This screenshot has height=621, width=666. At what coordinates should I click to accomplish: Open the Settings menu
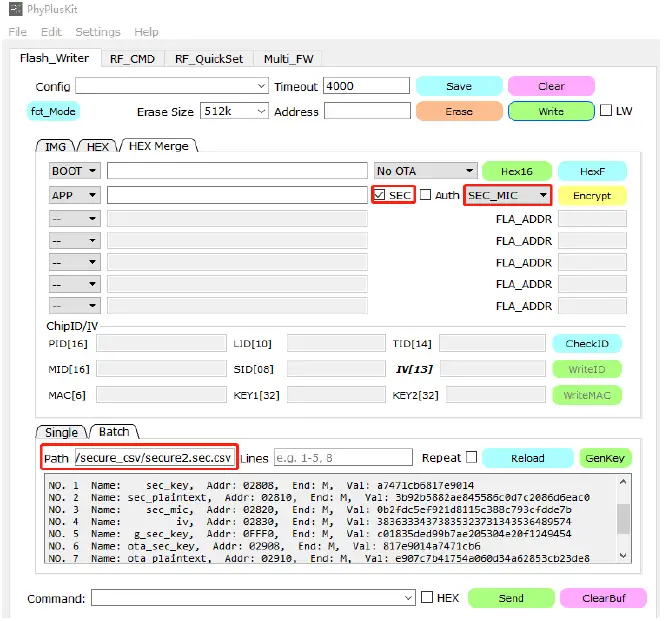98,32
